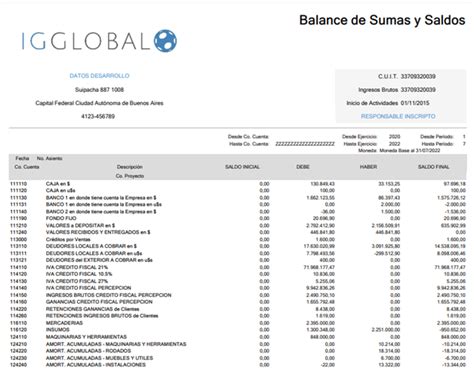
Task: Click the Créditos por Ventas row
Action: [x=238, y=239]
